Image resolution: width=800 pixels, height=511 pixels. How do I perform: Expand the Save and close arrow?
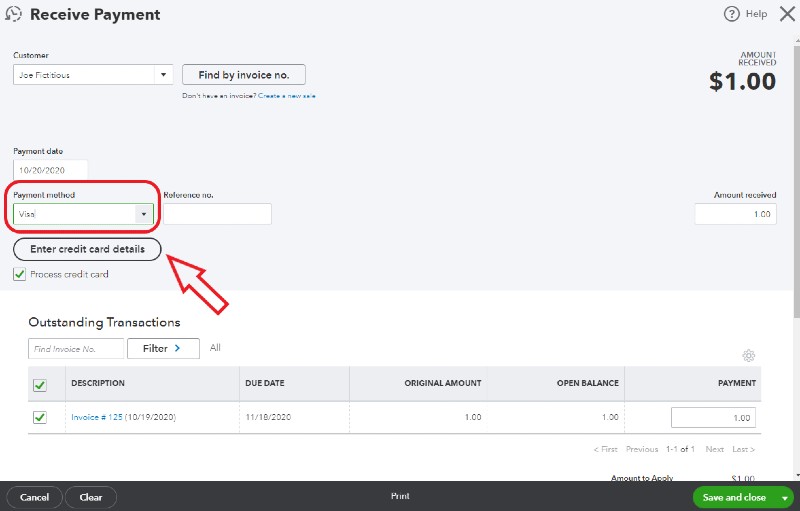[785, 498]
